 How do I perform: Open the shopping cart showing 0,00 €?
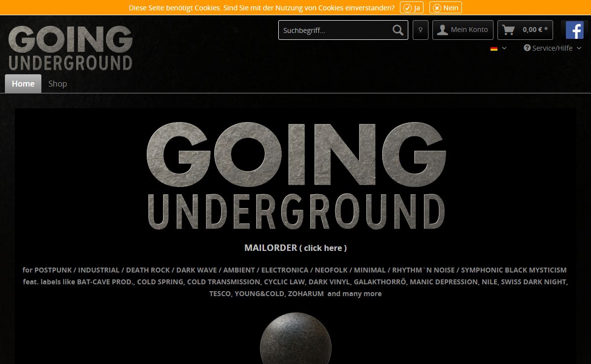tap(525, 30)
